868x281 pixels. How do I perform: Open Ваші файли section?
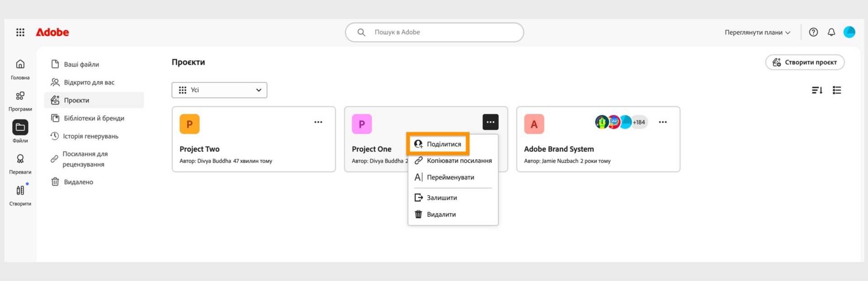[94, 64]
